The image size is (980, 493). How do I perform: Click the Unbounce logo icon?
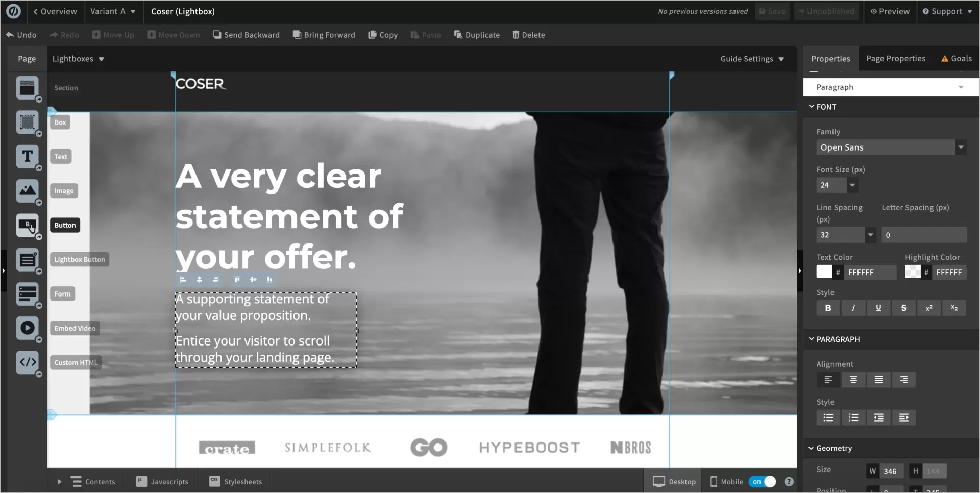point(13,11)
